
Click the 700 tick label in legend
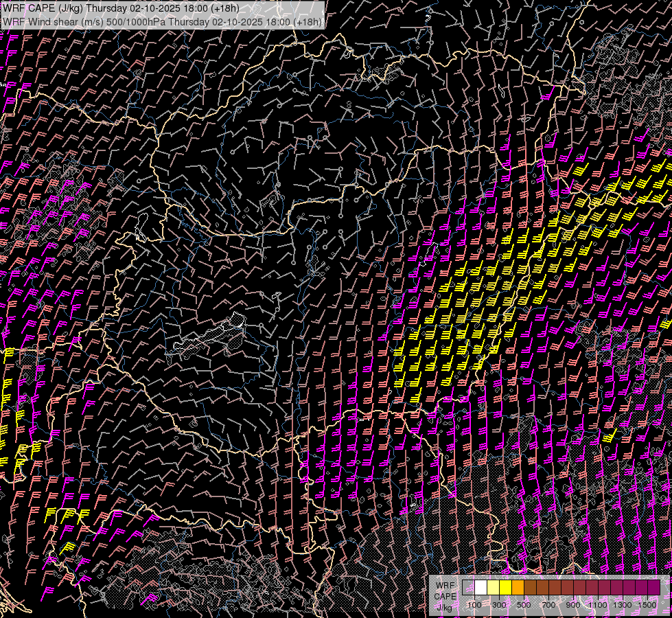point(548,605)
